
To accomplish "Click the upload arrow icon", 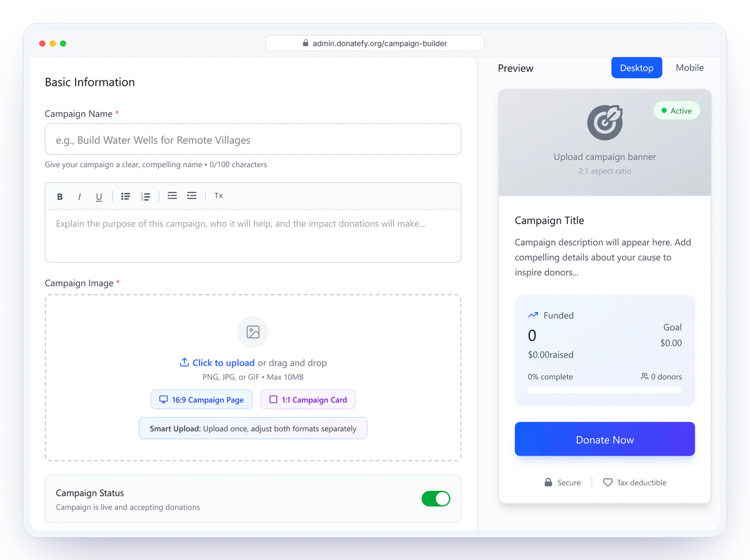I will coord(184,362).
